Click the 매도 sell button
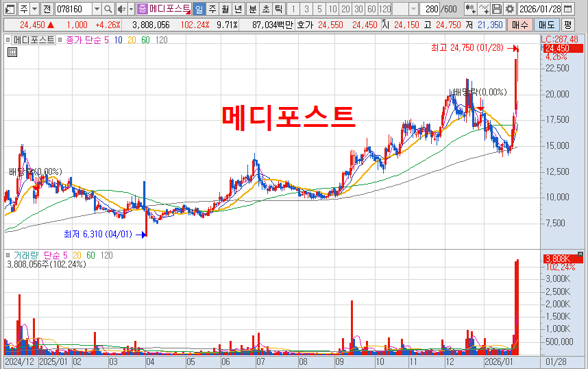 tap(546, 25)
